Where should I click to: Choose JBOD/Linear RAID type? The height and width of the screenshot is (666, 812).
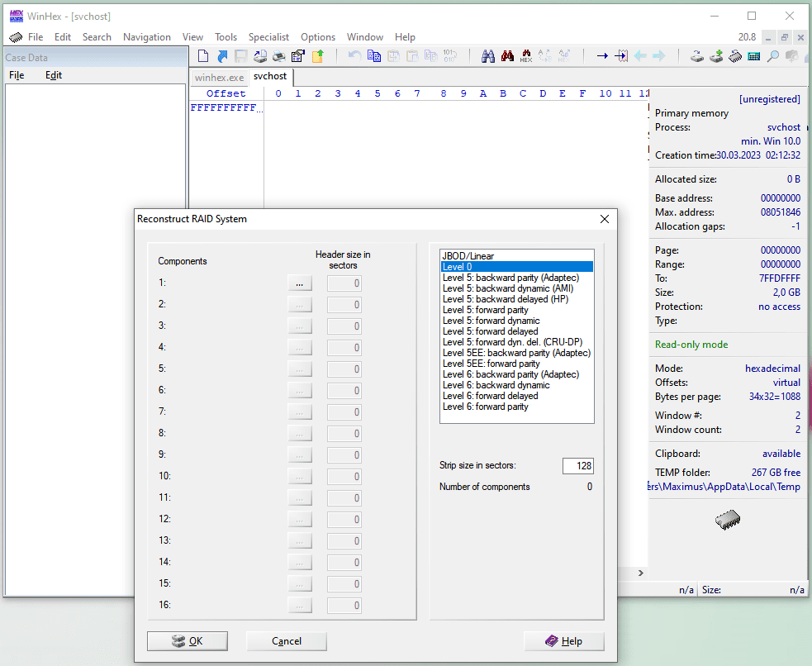pos(468,256)
